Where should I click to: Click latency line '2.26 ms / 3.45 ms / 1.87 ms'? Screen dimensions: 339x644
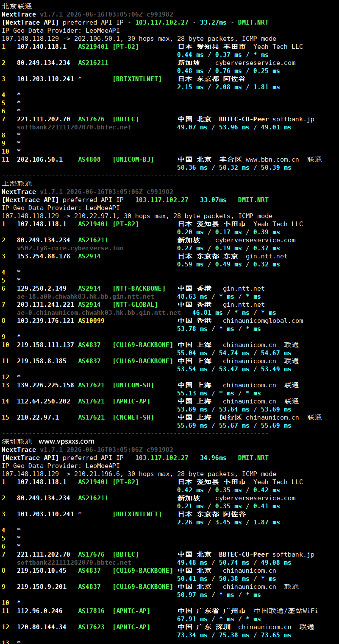click(228, 522)
